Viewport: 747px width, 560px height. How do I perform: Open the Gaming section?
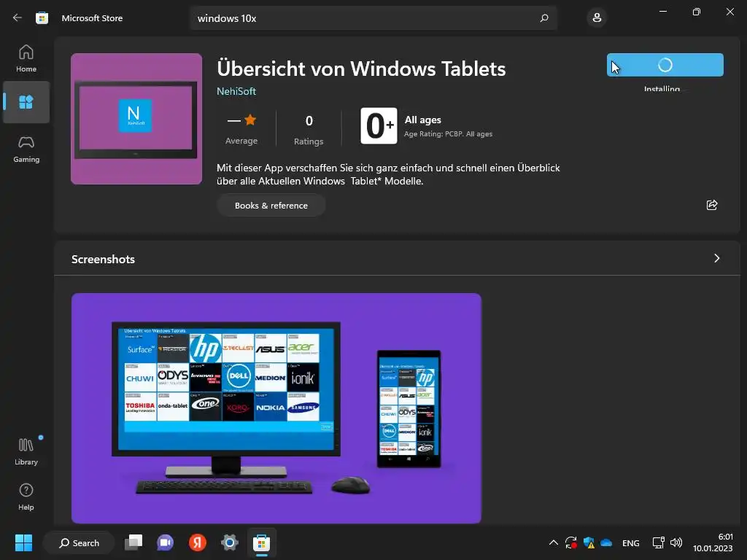tap(26, 149)
